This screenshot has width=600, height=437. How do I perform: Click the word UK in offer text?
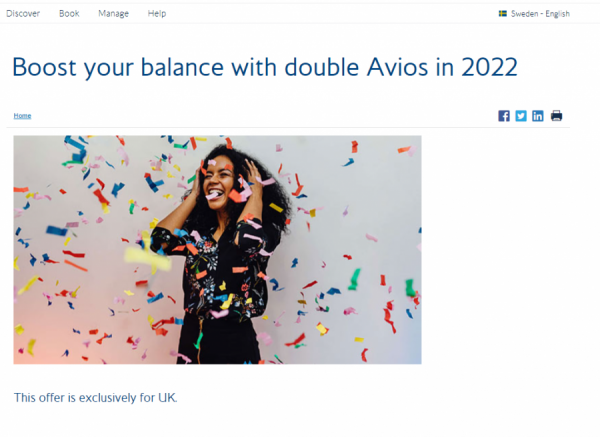167,398
